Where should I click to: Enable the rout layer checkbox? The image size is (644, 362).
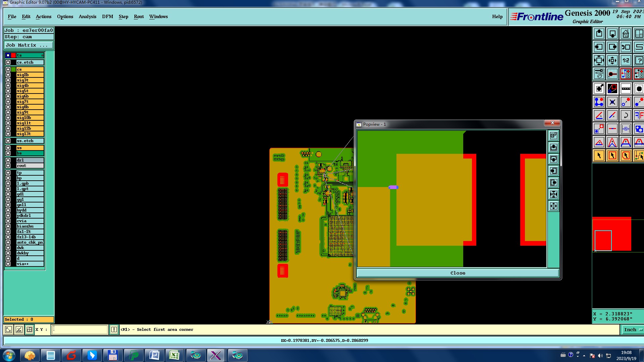8,166
